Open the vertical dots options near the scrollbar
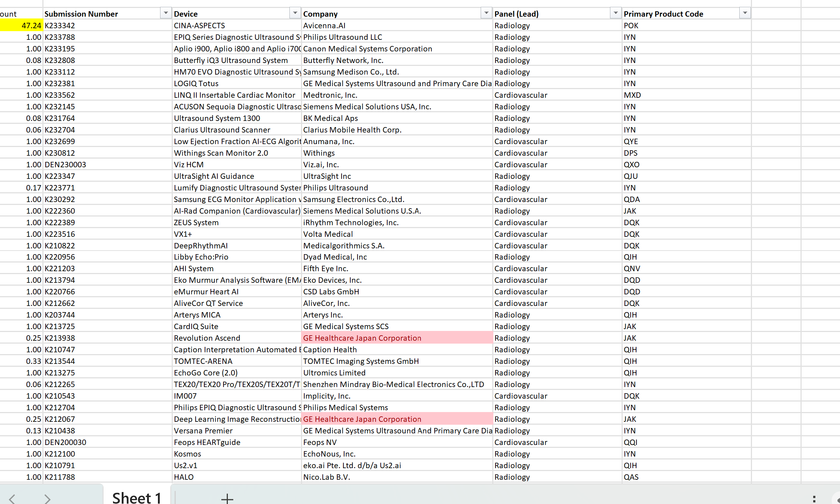Viewport: 840px width, 504px height. [814, 499]
